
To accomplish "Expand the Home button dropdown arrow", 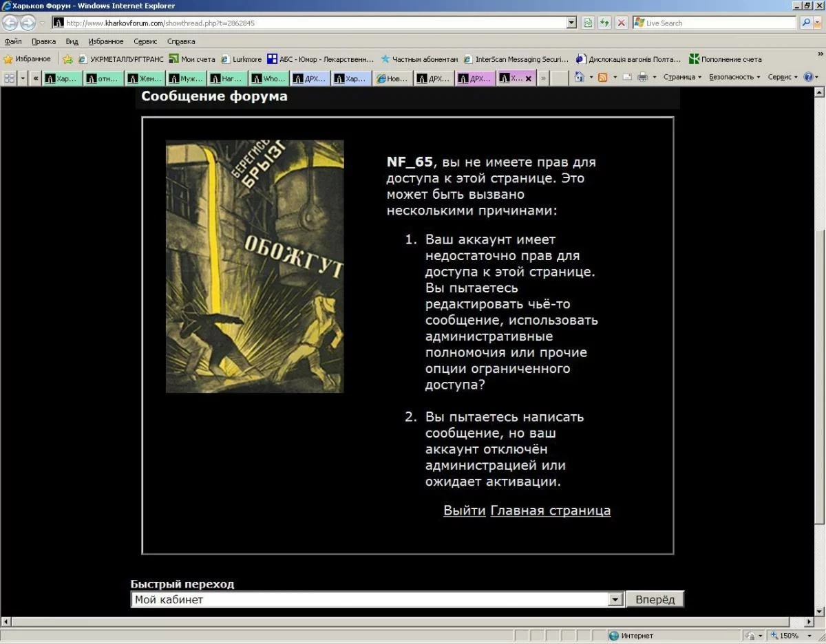I will (591, 77).
